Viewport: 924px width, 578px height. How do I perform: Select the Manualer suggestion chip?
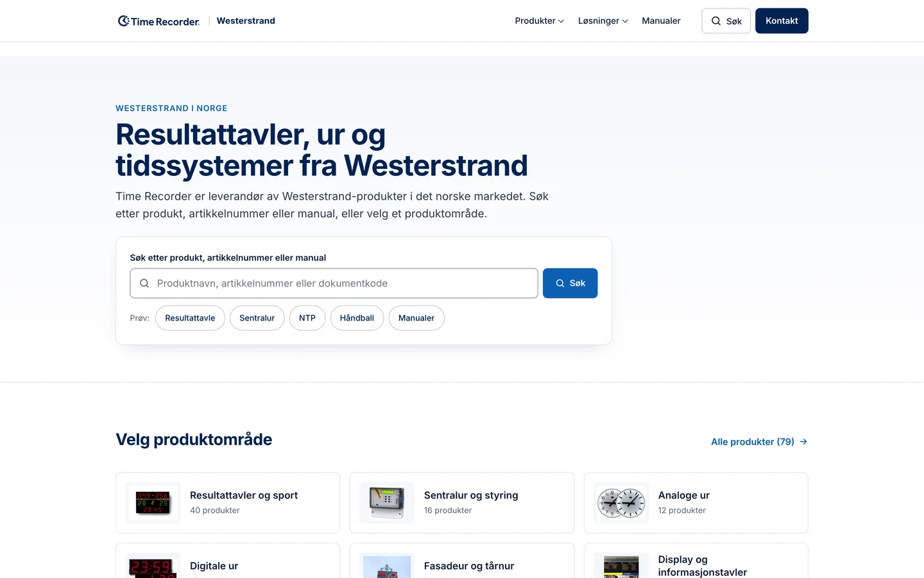(x=416, y=318)
